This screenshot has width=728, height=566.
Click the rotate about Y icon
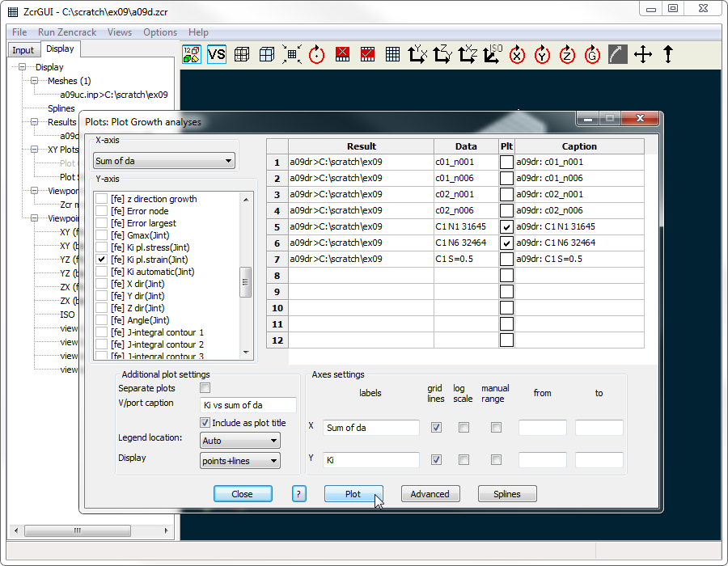point(542,55)
